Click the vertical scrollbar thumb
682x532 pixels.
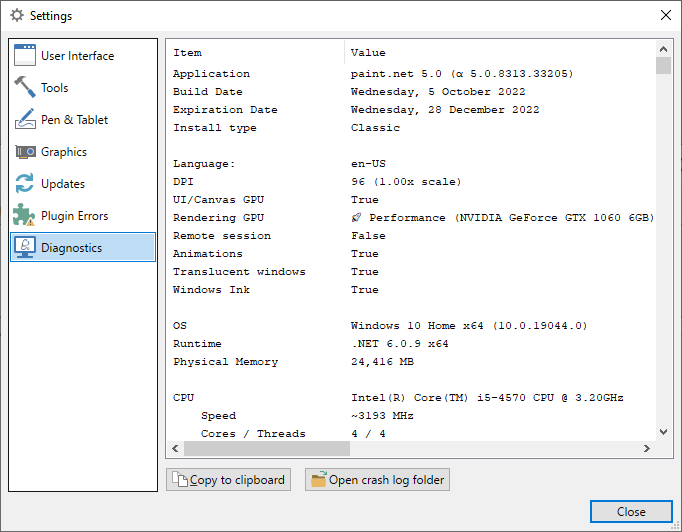click(x=663, y=66)
